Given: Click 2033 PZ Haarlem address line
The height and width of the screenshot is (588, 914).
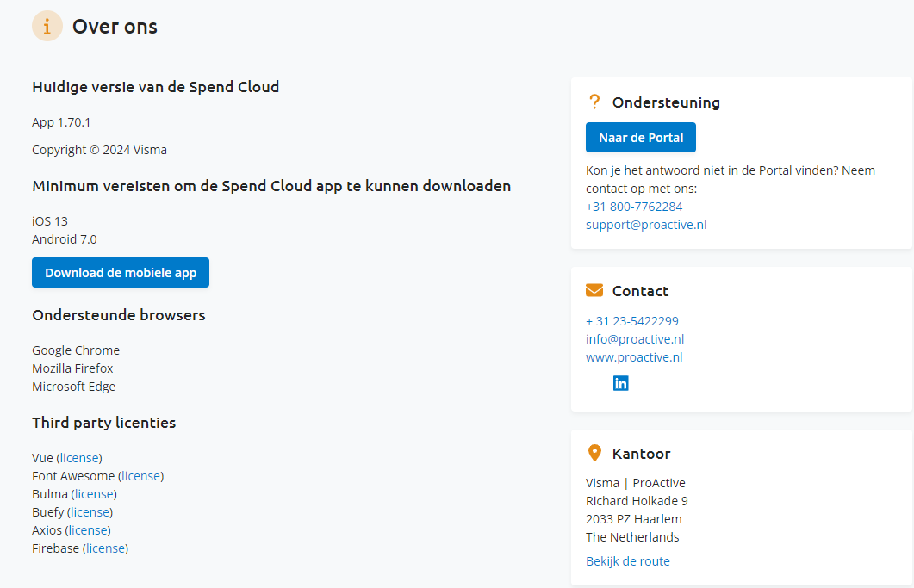Looking at the screenshot, I should (x=634, y=519).
